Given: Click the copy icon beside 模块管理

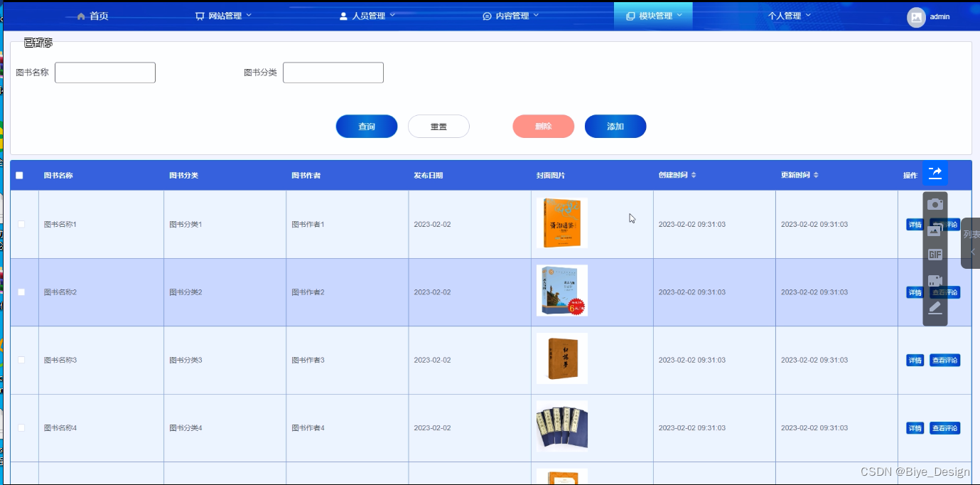Looking at the screenshot, I should pos(630,16).
